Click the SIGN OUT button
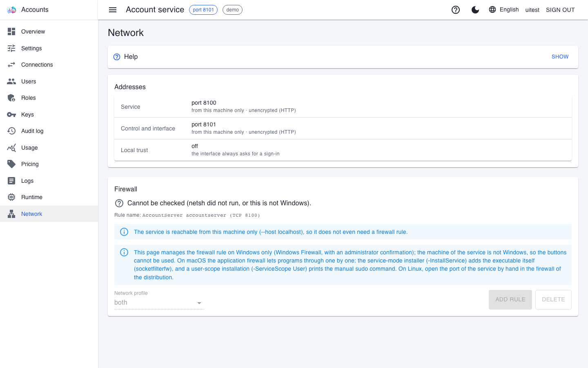Image resolution: width=588 pixels, height=368 pixels. click(560, 10)
